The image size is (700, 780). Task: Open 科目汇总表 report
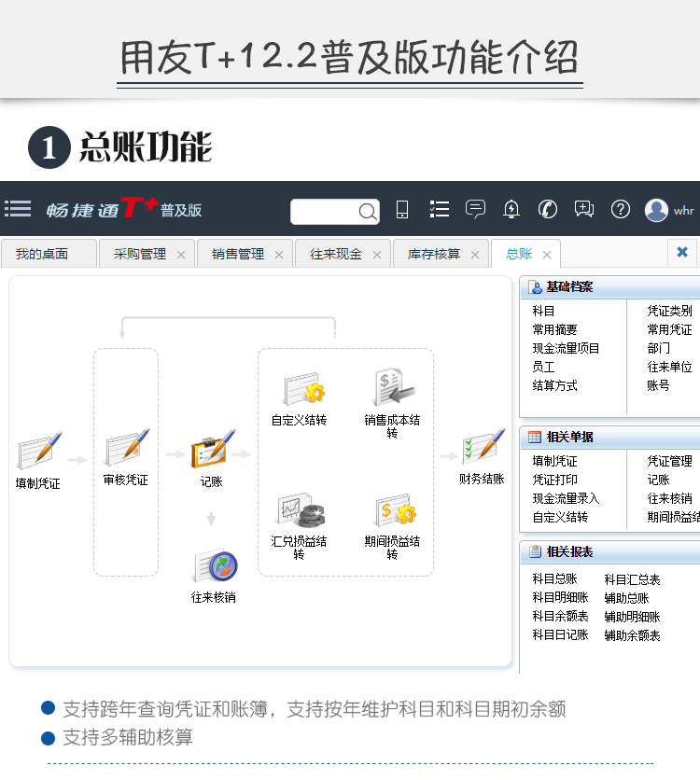coord(632,579)
